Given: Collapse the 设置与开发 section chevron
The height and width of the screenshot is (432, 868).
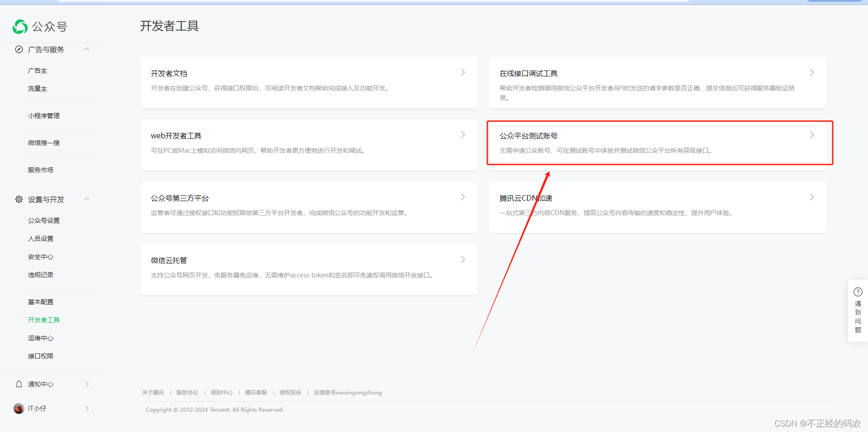Looking at the screenshot, I should point(87,199).
